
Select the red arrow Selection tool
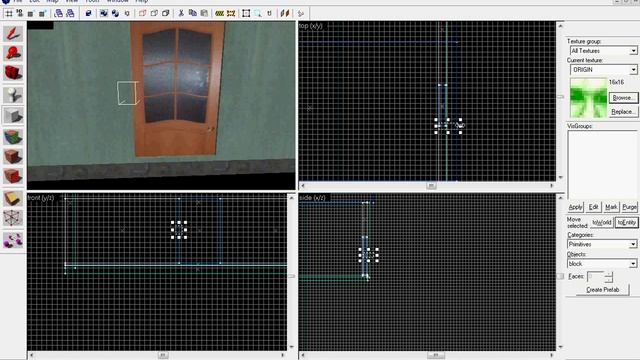13,34
